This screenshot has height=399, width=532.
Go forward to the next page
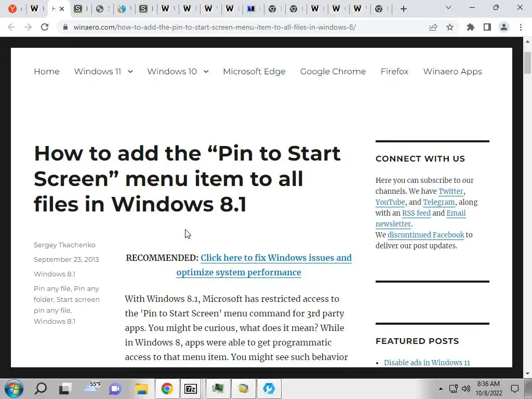[x=28, y=27]
